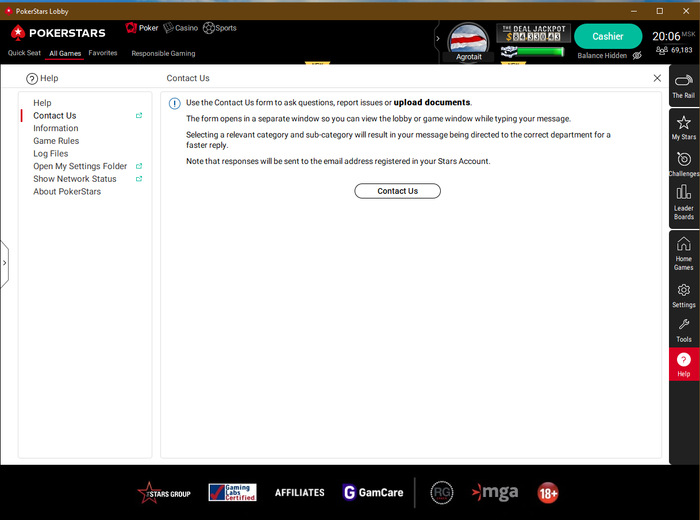This screenshot has height=520, width=700.
Task: Click the red Help sidebar icon
Action: [683, 365]
